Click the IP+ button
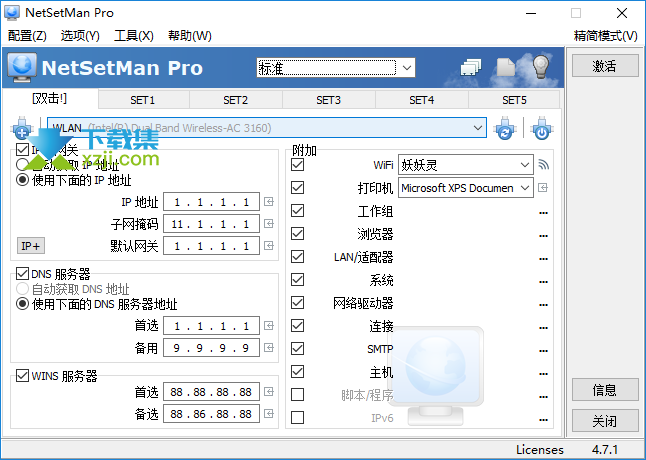 pos(31,246)
